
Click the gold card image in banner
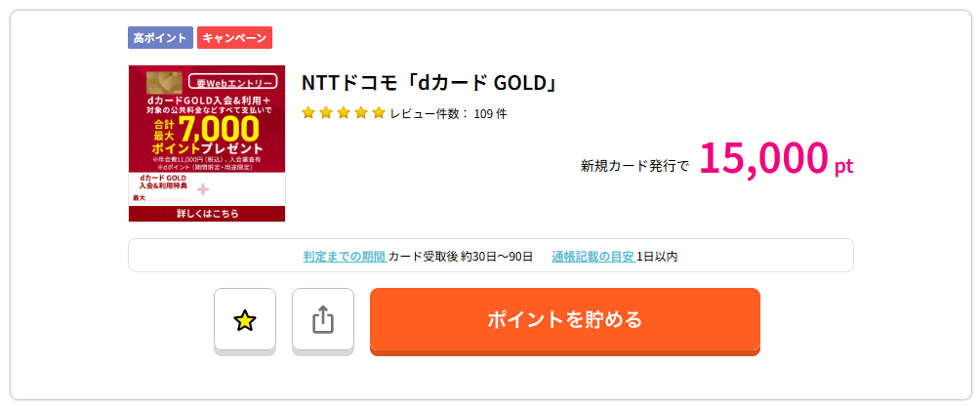(162, 81)
